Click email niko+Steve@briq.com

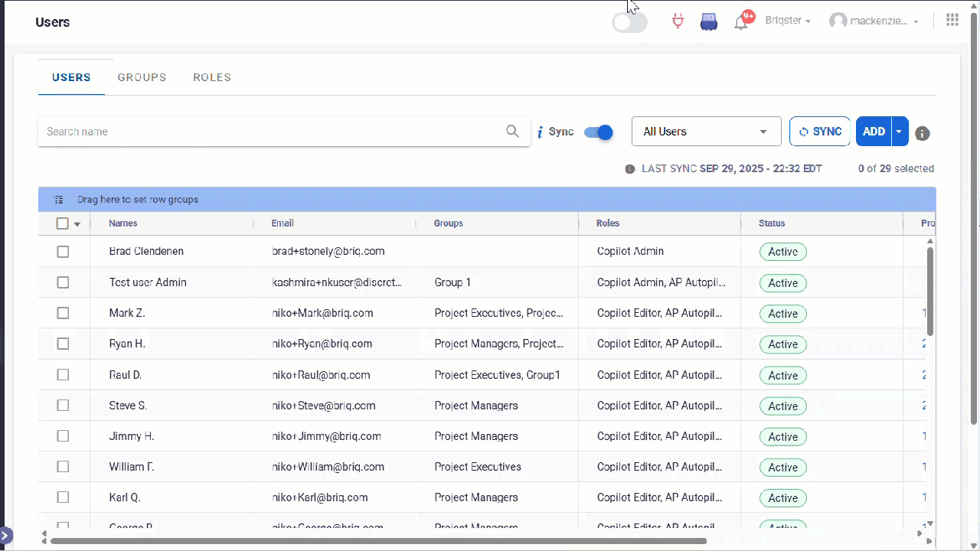[x=324, y=406]
